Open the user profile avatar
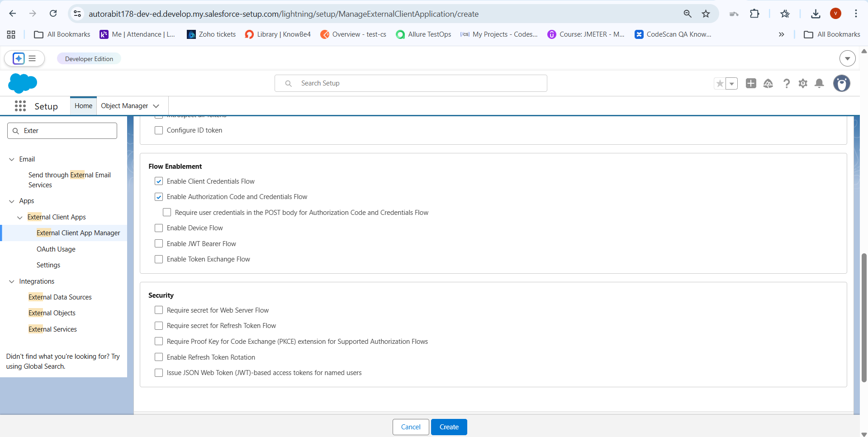This screenshot has width=868, height=437. [841, 83]
